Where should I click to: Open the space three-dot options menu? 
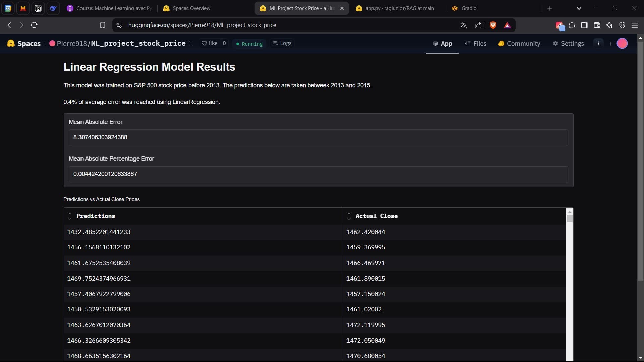click(x=598, y=43)
